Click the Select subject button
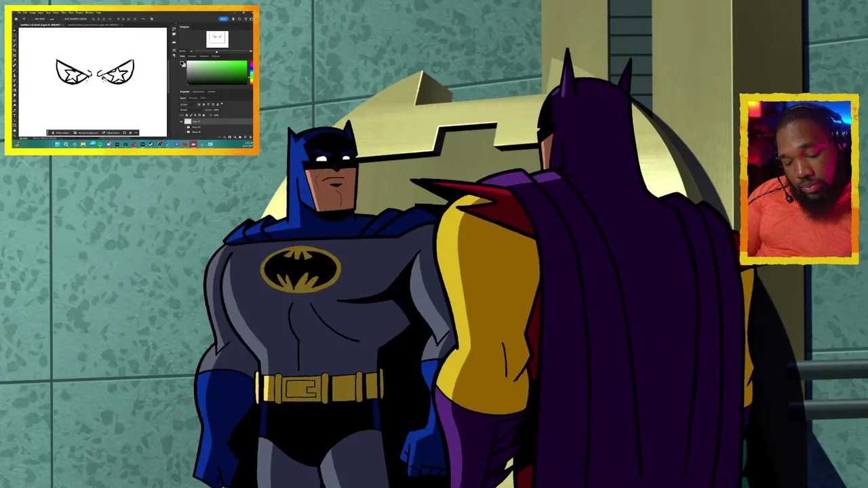 [x=60, y=133]
